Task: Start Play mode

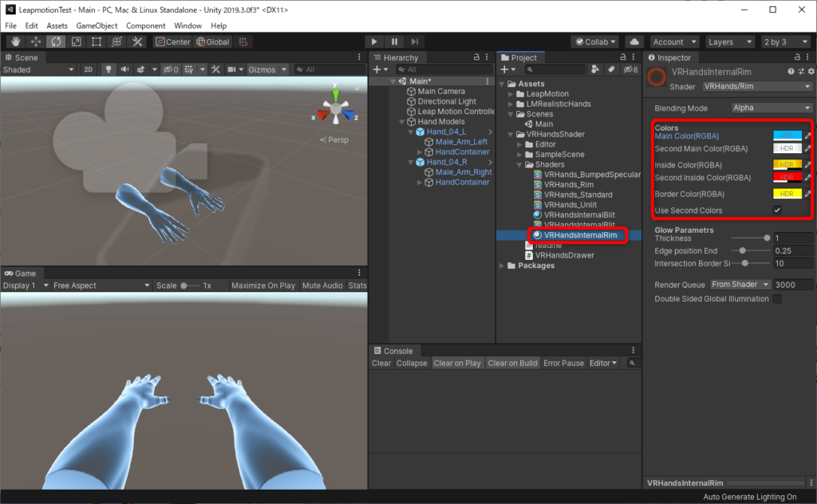Action: pos(374,41)
